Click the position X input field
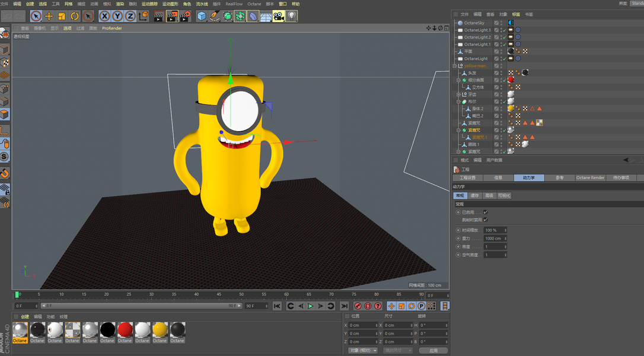644x356 pixels. point(363,325)
